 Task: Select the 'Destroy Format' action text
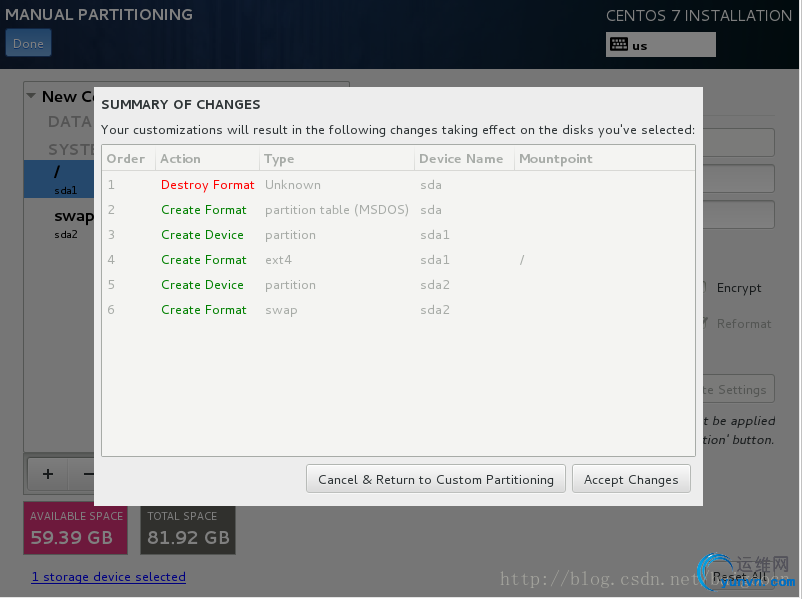click(208, 185)
